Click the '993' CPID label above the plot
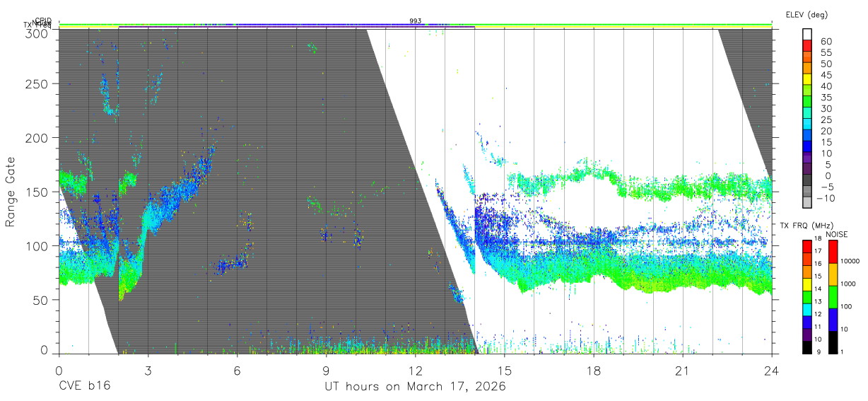 pos(416,21)
